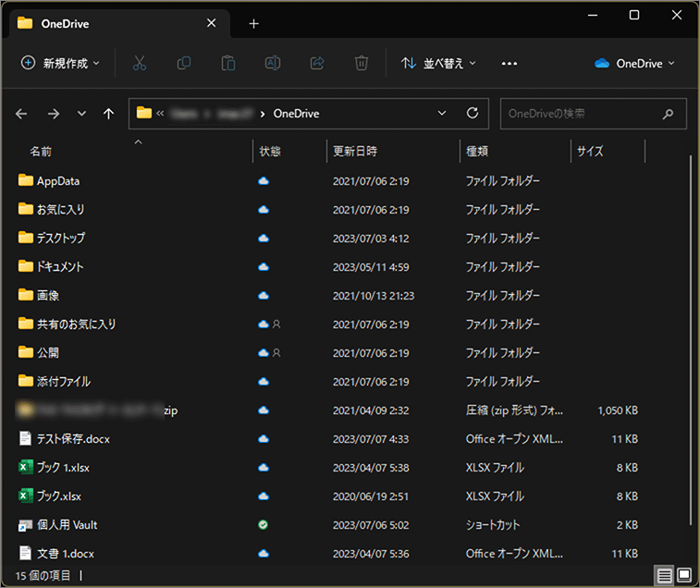Click the search magnifier icon
The image size is (700, 588).
tap(668, 114)
